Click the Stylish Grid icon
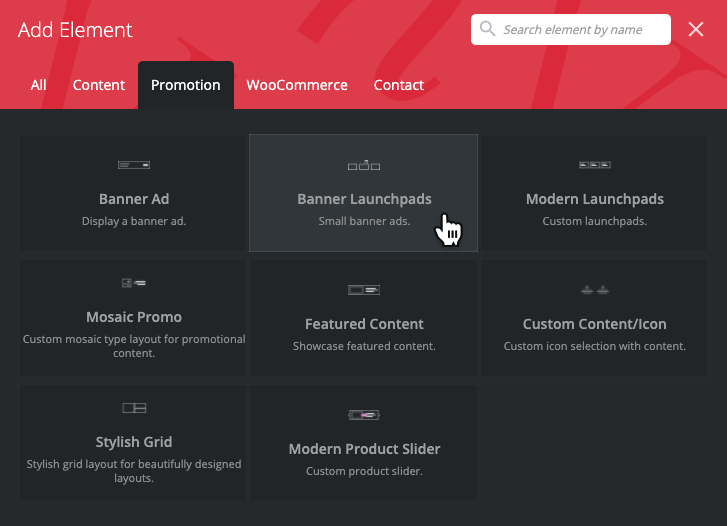This screenshot has height=526, width=727. point(133,408)
